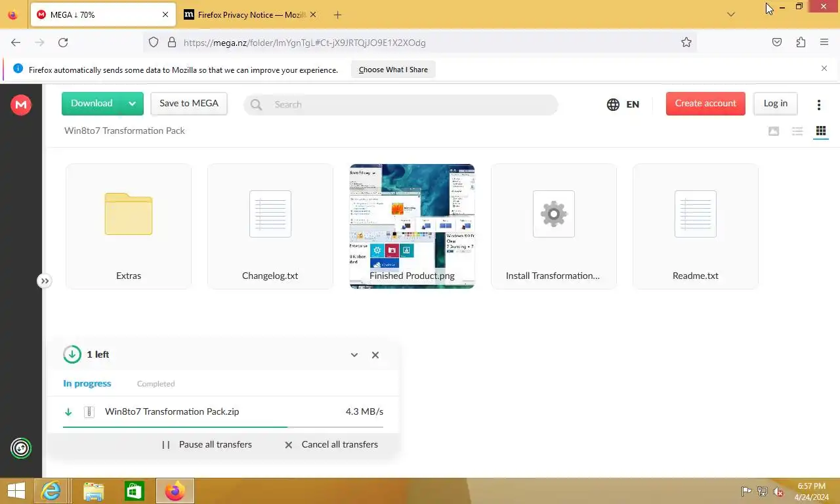
Task: Launch Internet Explorer from taskbar
Action: [51, 491]
